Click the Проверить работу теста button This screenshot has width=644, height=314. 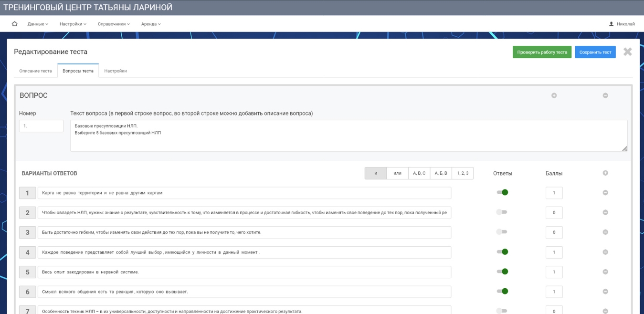pos(542,52)
